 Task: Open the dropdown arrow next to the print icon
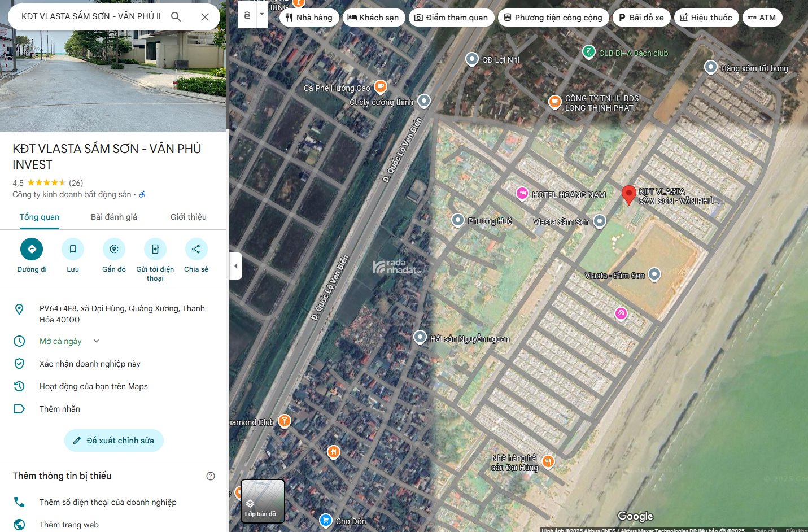point(262,15)
